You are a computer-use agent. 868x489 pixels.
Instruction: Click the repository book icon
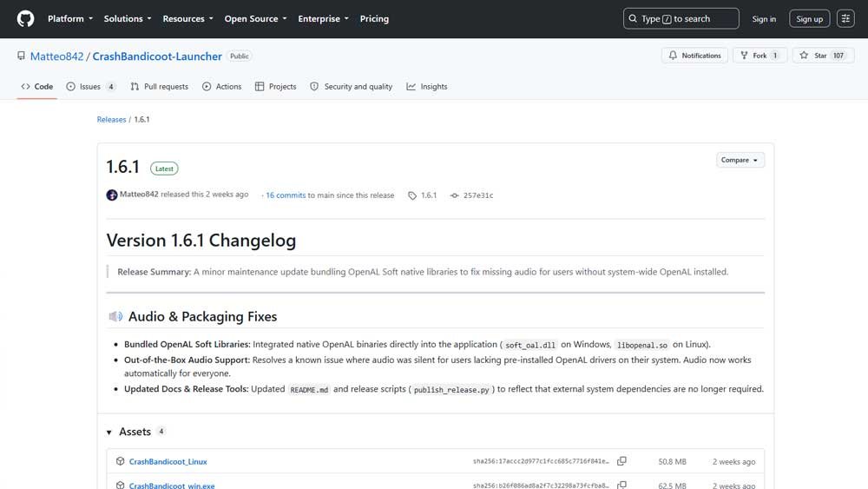click(21, 56)
